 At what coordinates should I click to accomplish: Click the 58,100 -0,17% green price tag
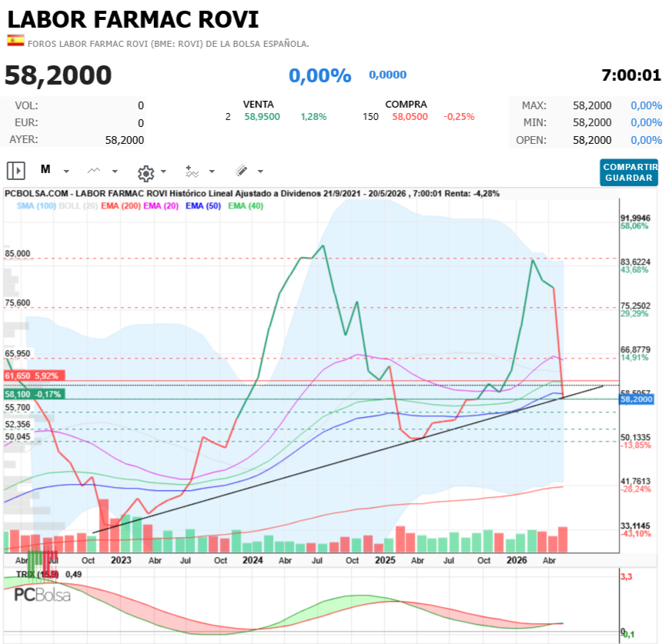tap(35, 394)
